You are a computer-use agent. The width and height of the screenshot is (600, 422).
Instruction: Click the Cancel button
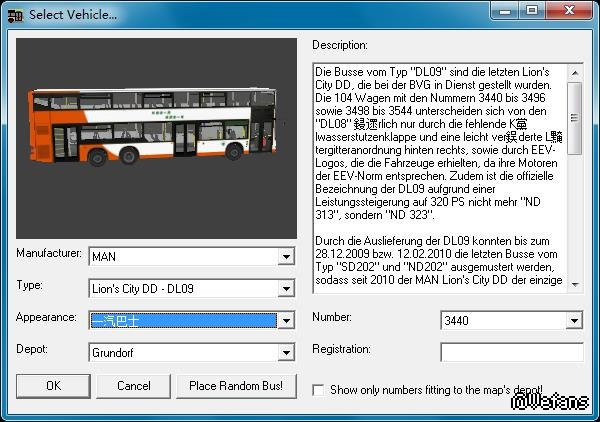pyautogui.click(x=134, y=386)
